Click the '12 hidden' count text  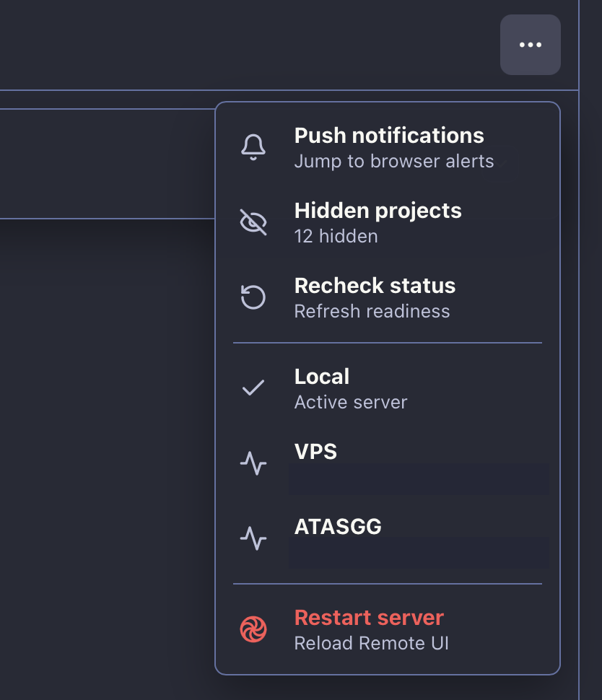coord(336,236)
